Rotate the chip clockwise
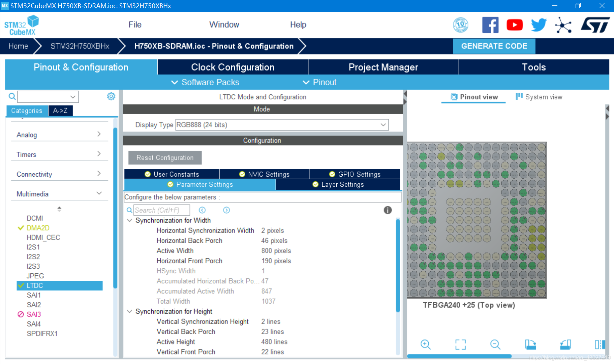Screen dimensions: 614x364 coord(530,344)
